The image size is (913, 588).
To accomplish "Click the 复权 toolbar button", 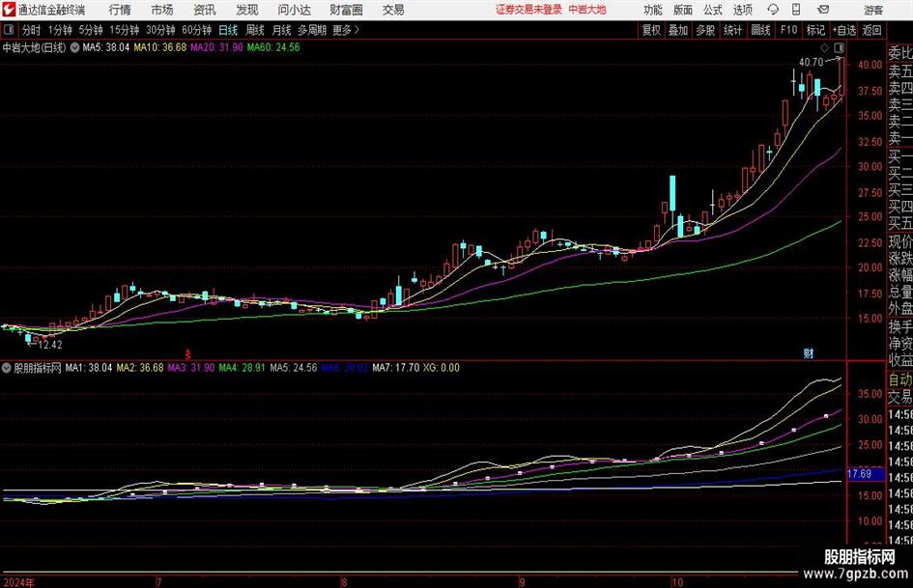I will (x=651, y=30).
